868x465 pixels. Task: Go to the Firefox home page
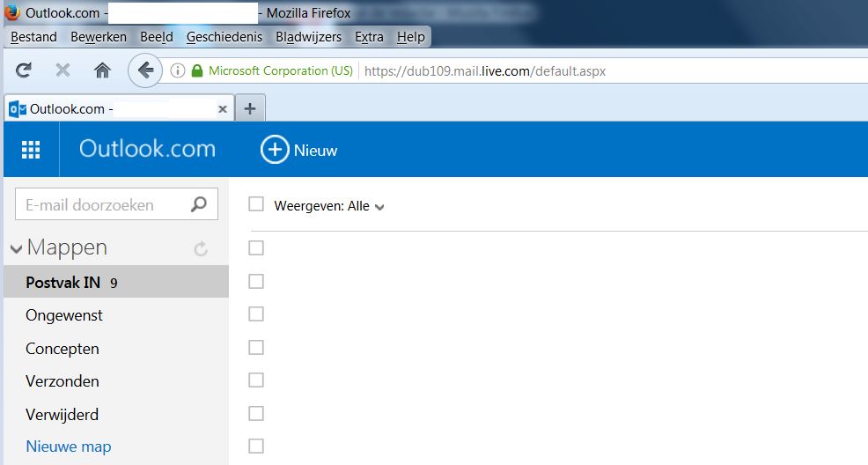point(102,70)
